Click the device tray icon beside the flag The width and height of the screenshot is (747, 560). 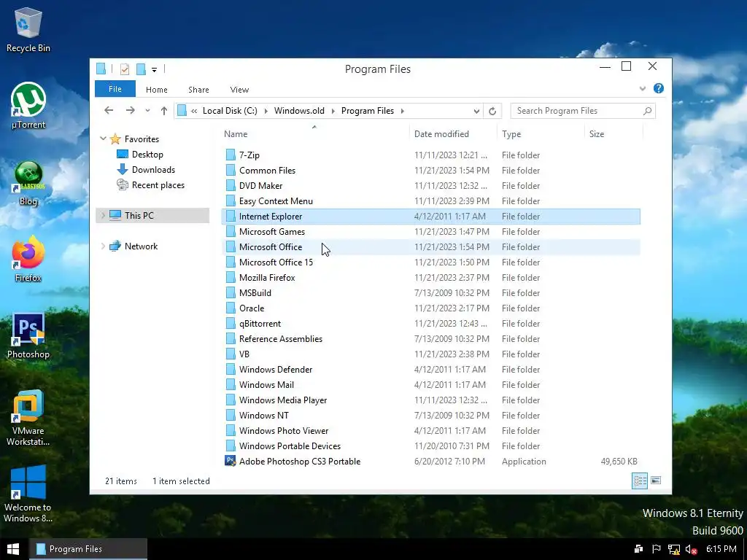(639, 549)
